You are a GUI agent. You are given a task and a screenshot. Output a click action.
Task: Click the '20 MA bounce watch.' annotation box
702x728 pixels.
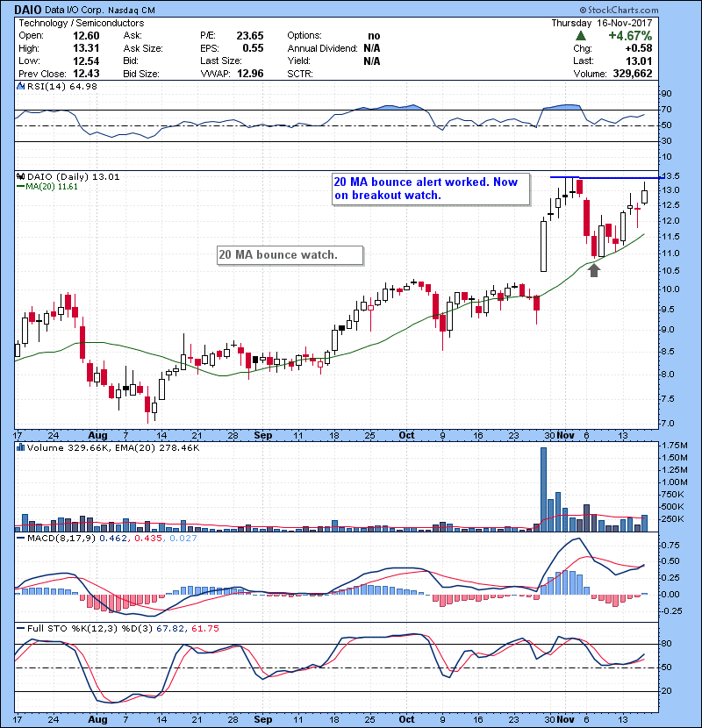290,255
